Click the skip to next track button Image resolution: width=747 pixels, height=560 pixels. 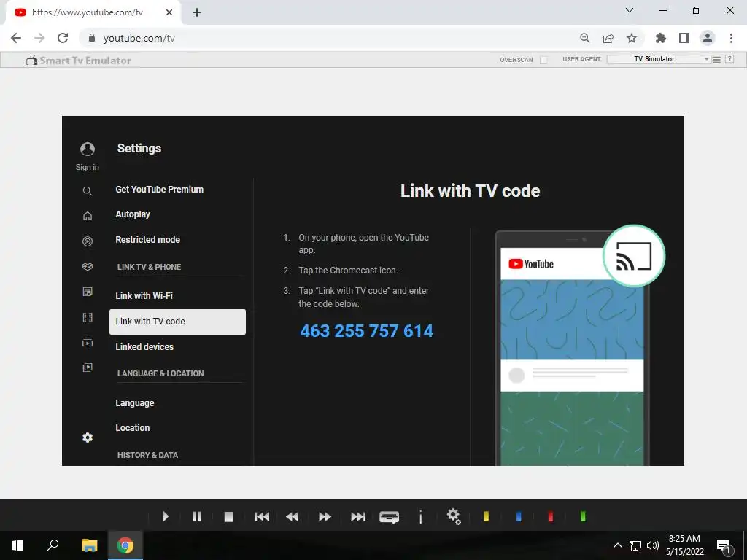coord(357,517)
